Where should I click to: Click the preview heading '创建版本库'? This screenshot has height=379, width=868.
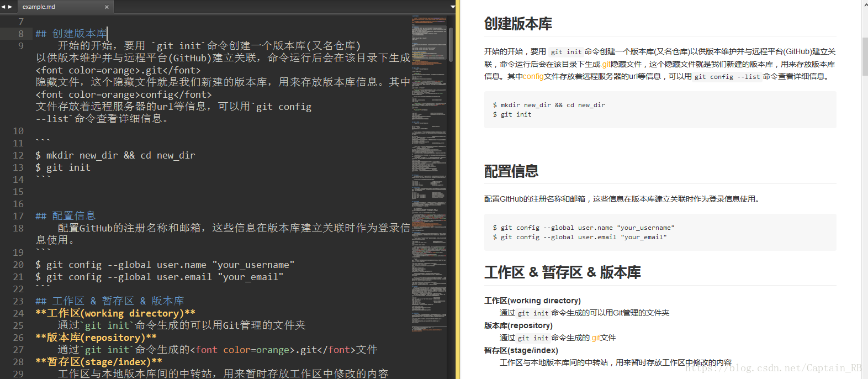(518, 24)
